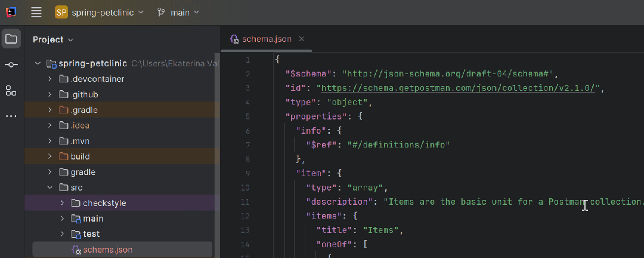Expand the .gradle folder
644x258 pixels.
click(x=49, y=110)
